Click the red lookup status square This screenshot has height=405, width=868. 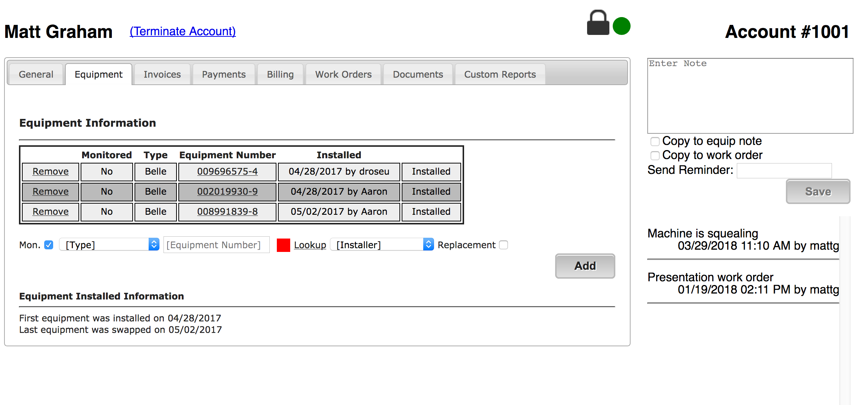pyautogui.click(x=284, y=245)
